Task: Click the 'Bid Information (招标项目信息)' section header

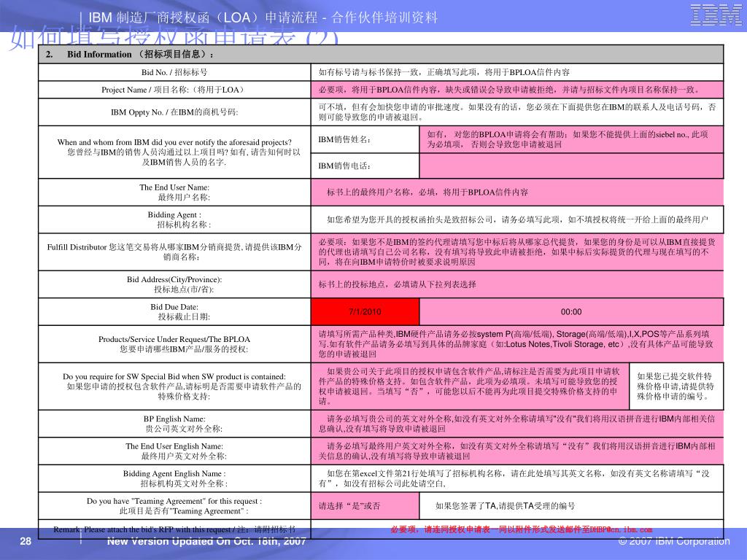Action: 381,54
